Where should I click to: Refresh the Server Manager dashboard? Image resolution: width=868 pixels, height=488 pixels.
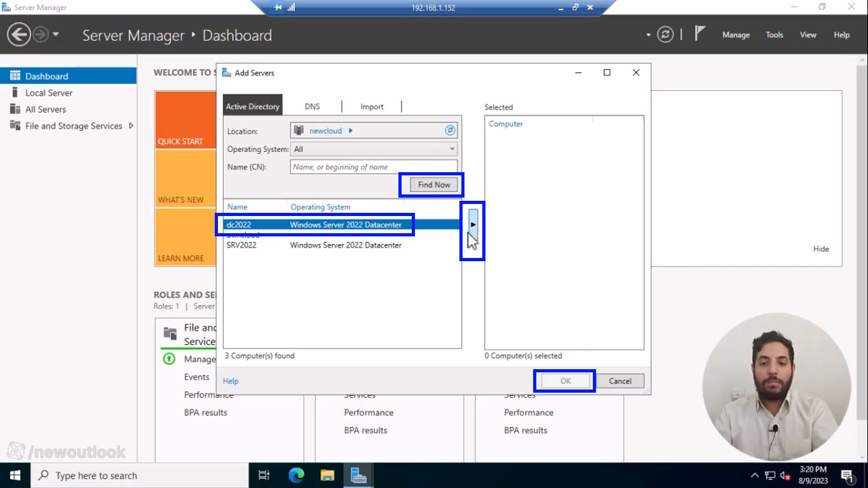click(665, 34)
